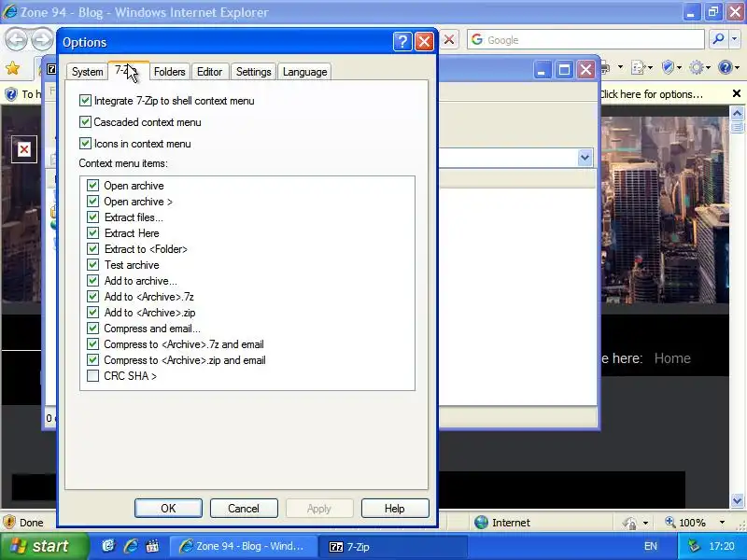Open the Language tab

(x=305, y=72)
